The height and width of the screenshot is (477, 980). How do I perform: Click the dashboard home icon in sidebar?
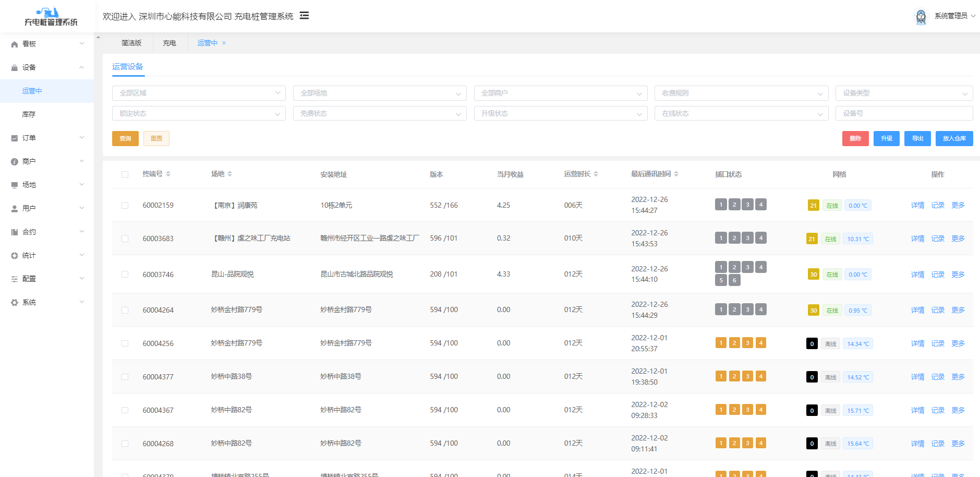15,44
